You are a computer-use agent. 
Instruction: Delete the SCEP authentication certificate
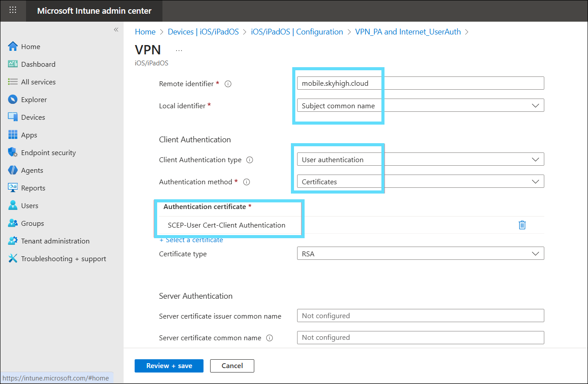click(x=522, y=225)
